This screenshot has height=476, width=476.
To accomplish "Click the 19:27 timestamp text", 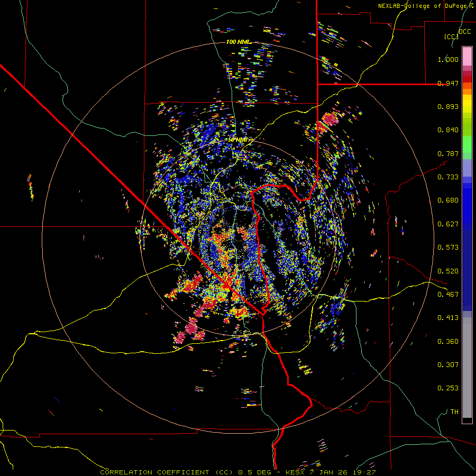I will click(364, 472).
